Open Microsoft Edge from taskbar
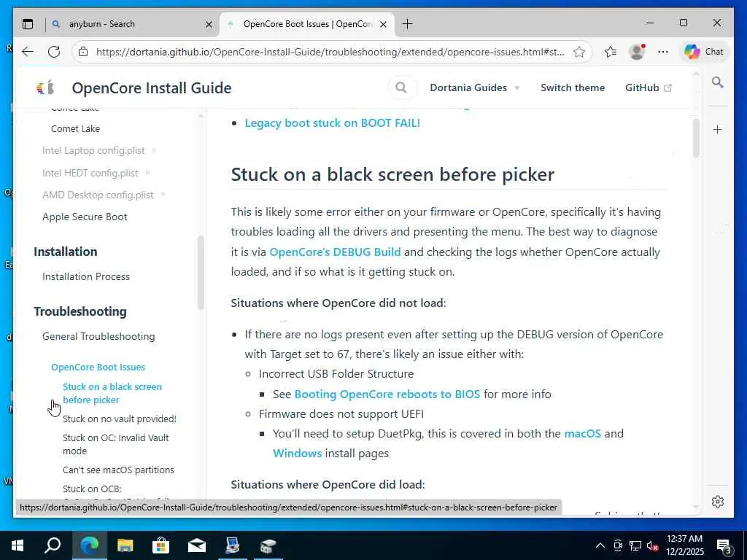Screen dimensions: 747x560 pyautogui.click(x=89, y=545)
